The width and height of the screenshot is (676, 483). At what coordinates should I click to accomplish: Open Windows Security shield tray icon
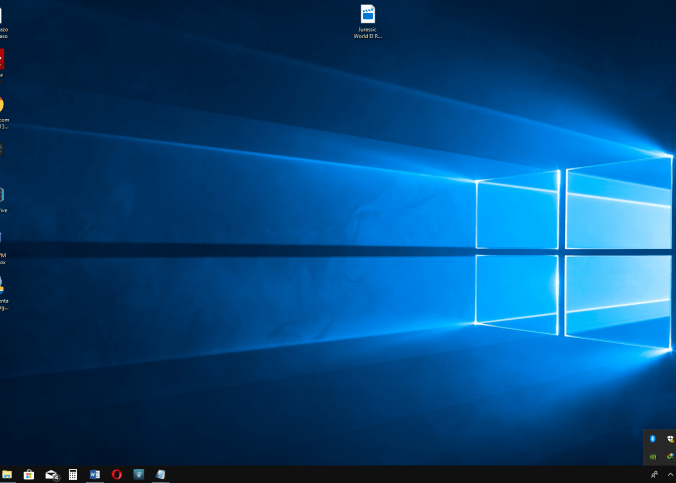670,439
